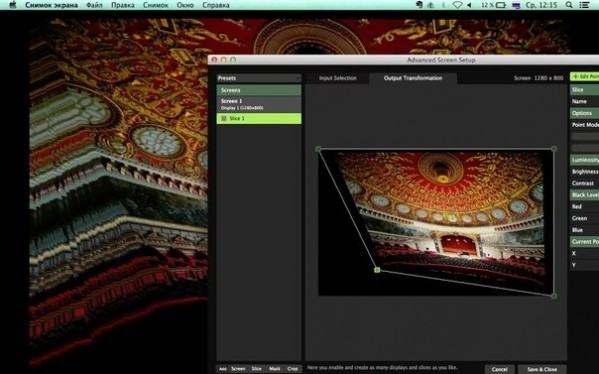Collapse the Luminosity section header

tap(584, 160)
